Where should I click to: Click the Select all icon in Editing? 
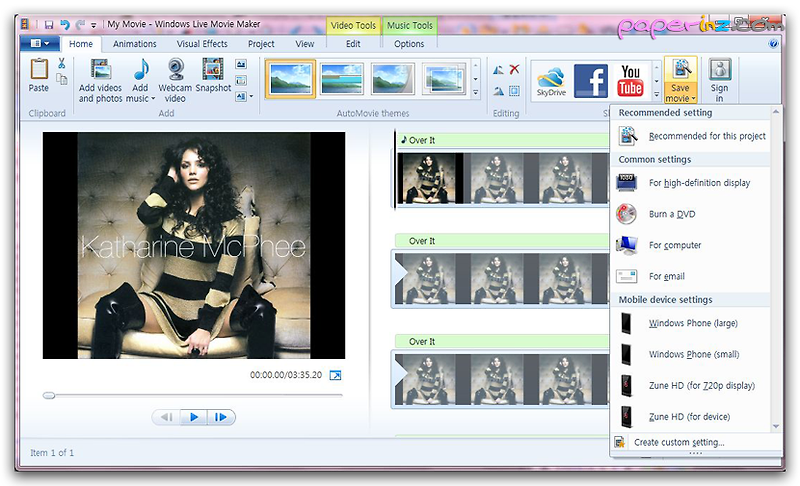click(514, 91)
